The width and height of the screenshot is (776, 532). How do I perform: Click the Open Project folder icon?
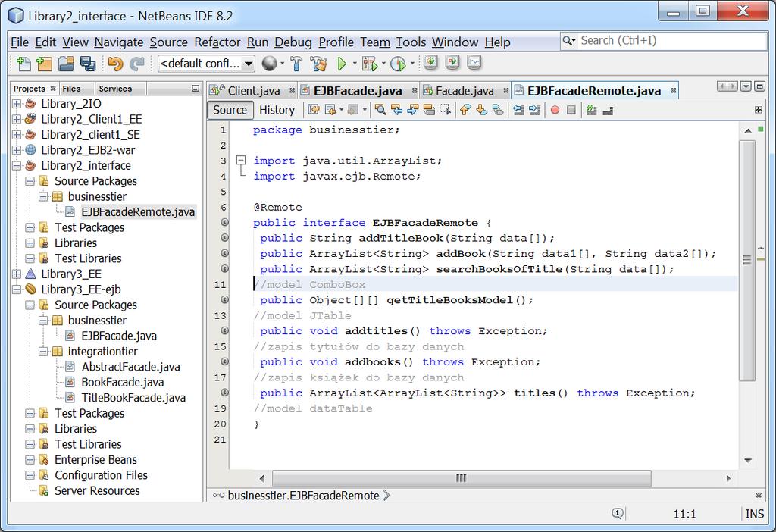(66, 64)
